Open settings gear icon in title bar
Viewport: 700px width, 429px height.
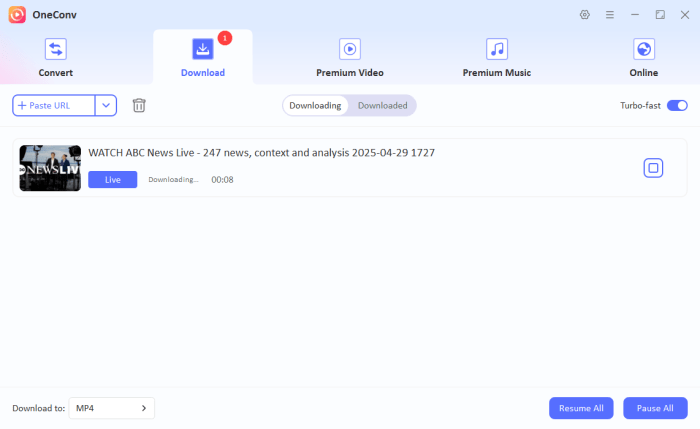pyautogui.click(x=585, y=15)
